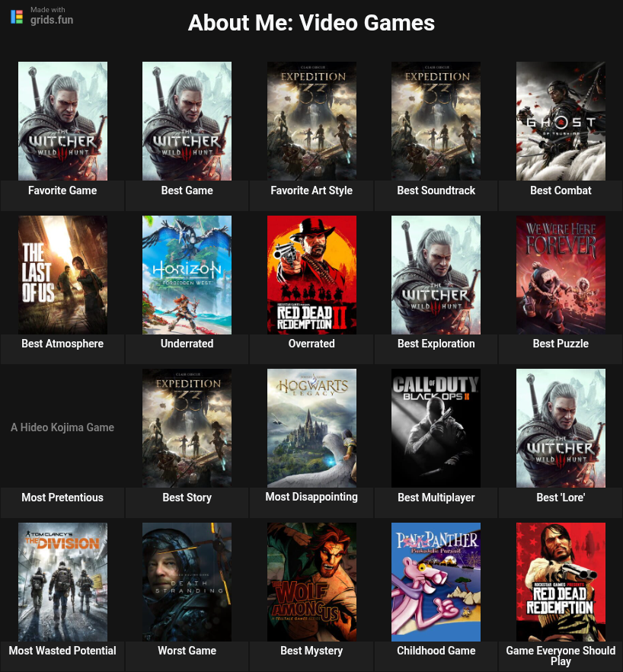Click the Best Story label
623x672 pixels.
pyautogui.click(x=187, y=497)
